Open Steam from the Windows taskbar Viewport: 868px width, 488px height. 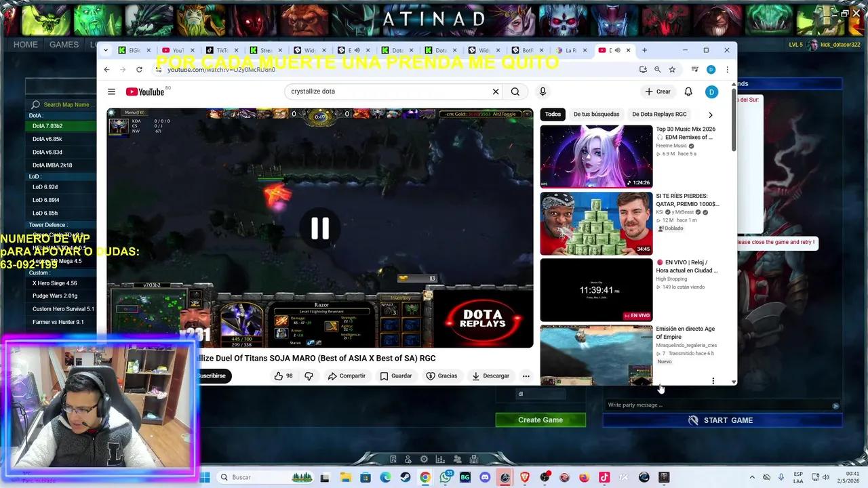click(x=405, y=477)
